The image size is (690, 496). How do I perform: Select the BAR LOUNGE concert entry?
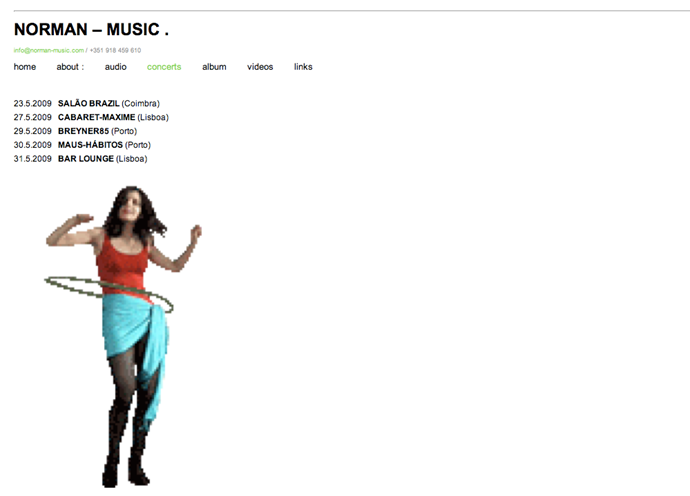(x=86, y=158)
